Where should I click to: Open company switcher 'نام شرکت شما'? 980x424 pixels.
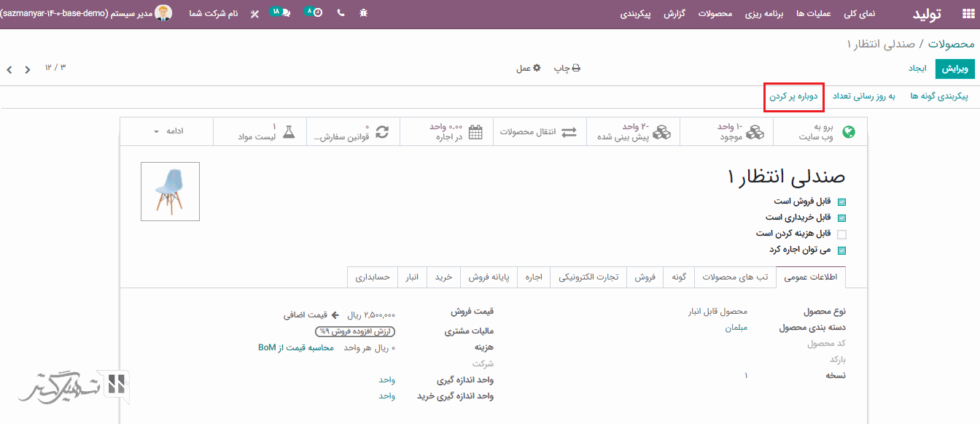pyautogui.click(x=213, y=14)
